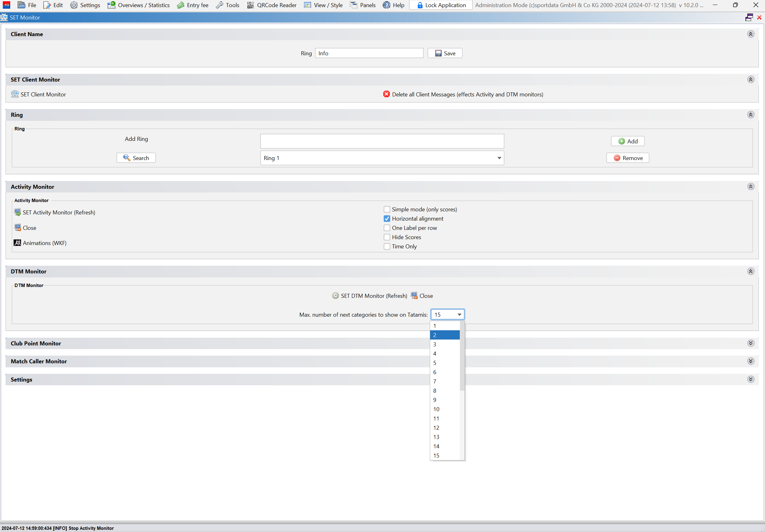
Task: Select 1 in the categories list
Action: [445, 326]
